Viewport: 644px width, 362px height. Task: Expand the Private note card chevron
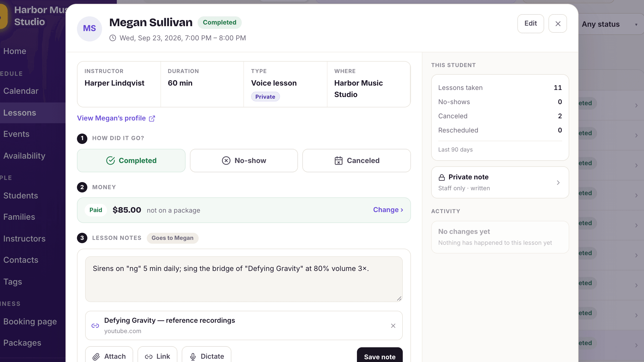pyautogui.click(x=558, y=183)
